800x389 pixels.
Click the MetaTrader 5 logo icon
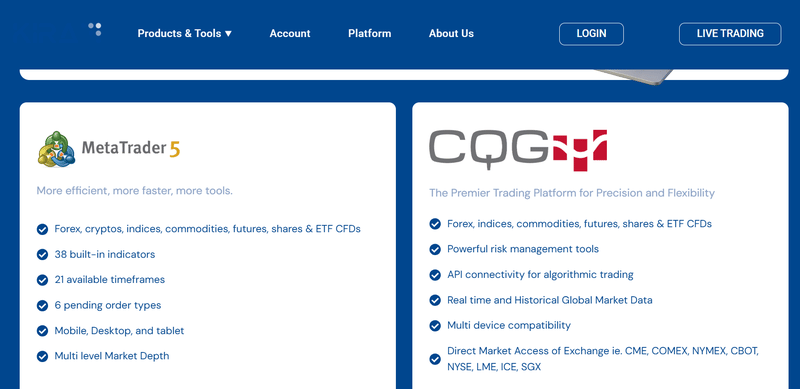(x=57, y=149)
